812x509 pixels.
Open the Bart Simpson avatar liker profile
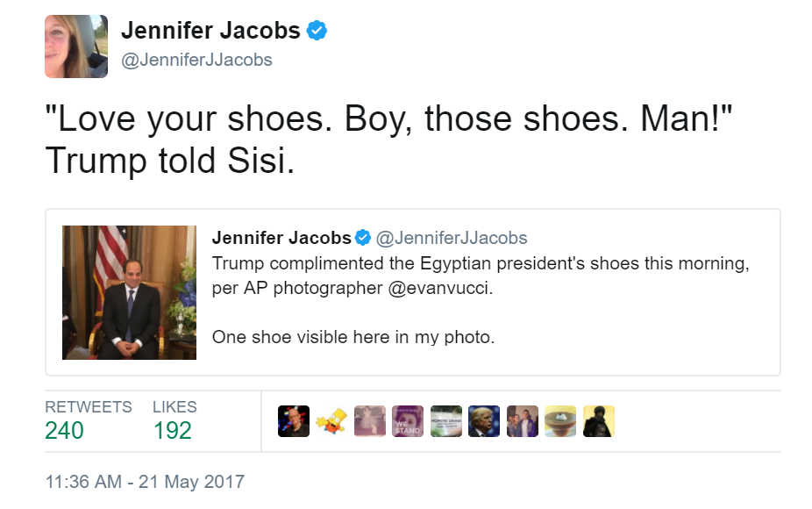click(331, 421)
